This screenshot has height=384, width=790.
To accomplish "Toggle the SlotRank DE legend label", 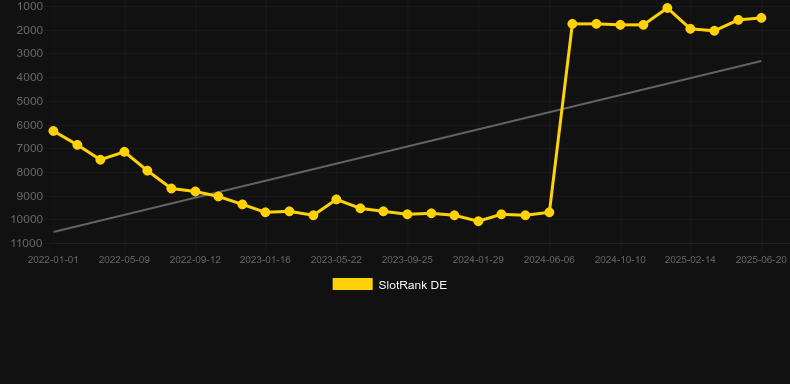I will pos(412,285).
